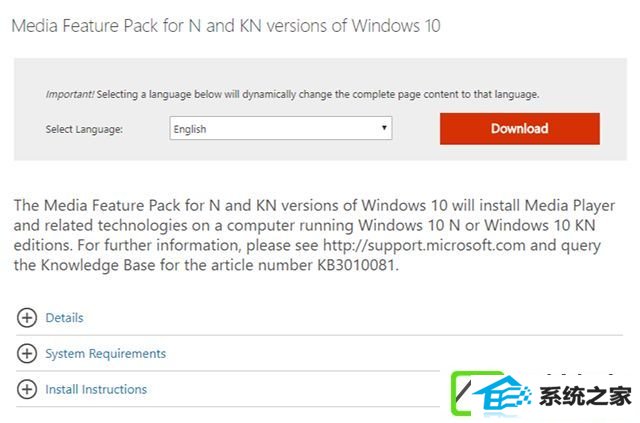
Task: Click the KB3010081 article number
Action: [x=356, y=265]
